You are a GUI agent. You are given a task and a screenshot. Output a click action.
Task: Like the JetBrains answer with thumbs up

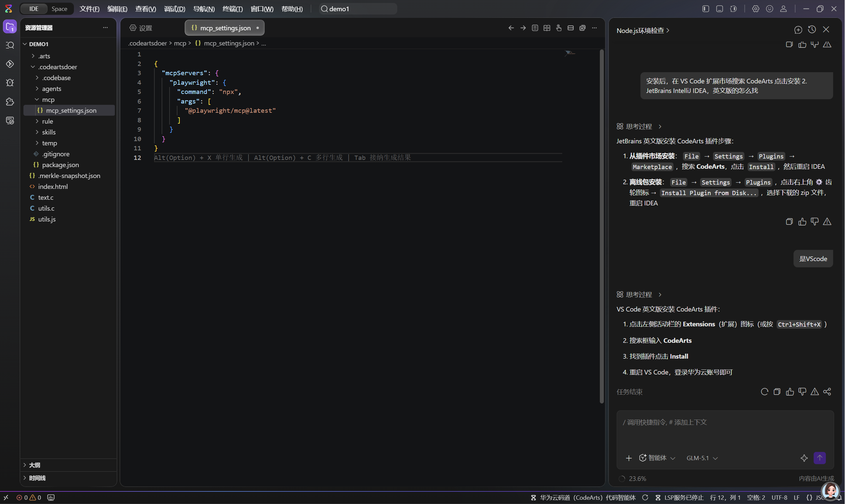click(802, 222)
